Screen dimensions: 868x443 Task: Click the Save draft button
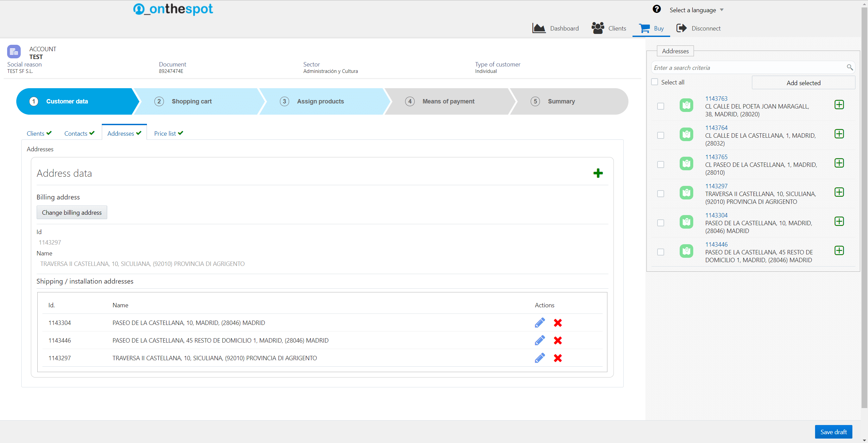(833, 432)
